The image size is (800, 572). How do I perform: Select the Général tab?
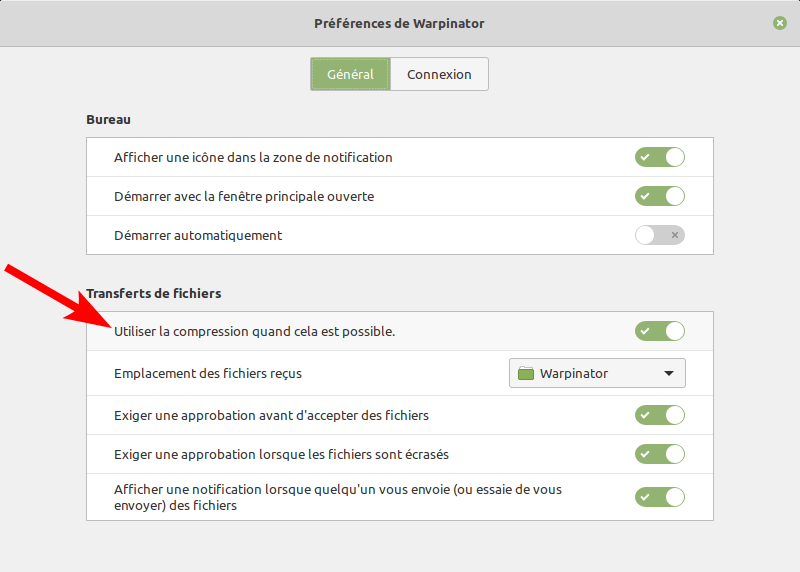[351, 74]
